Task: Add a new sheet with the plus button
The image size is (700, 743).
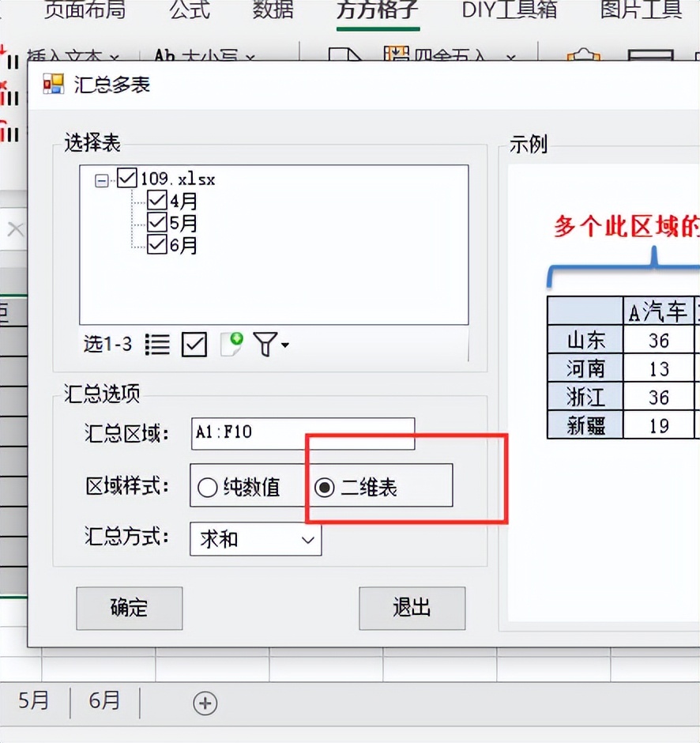Action: [x=205, y=703]
